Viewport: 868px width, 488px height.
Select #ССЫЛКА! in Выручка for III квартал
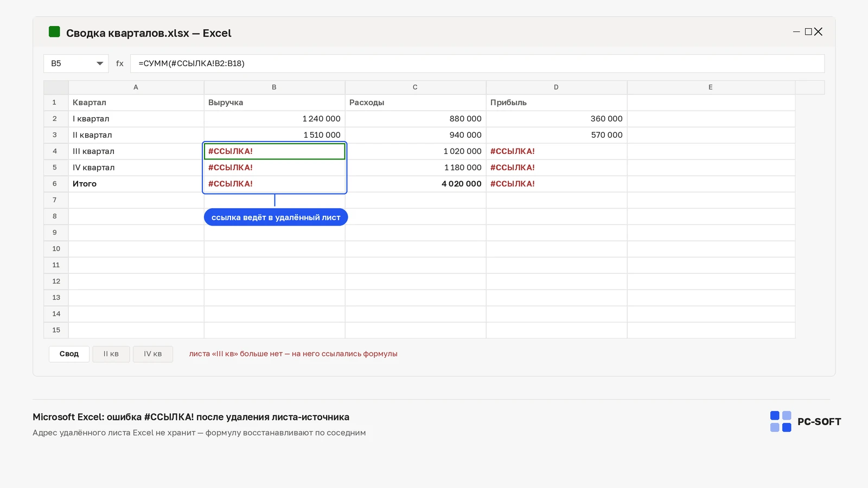(275, 151)
